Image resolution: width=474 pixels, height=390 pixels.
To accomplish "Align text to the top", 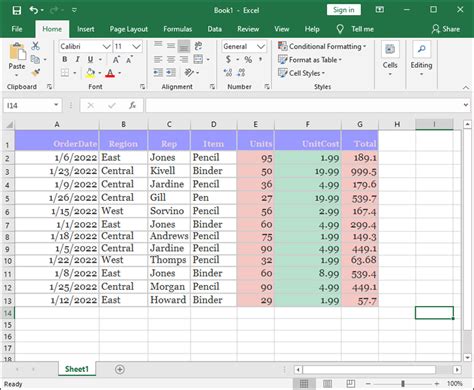I will (x=158, y=46).
